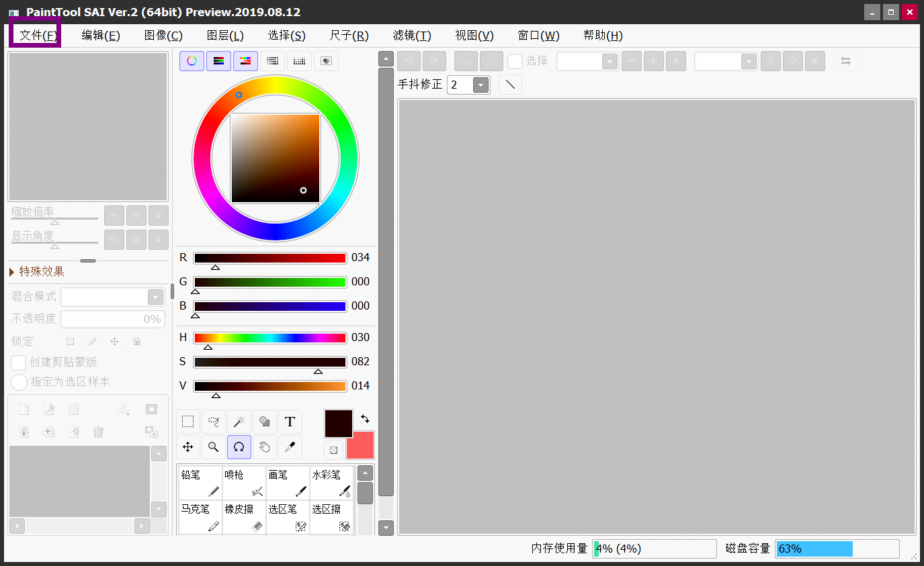The image size is (924, 566).
Task: Check the 选择 checkbox in toolbar
Action: click(515, 61)
